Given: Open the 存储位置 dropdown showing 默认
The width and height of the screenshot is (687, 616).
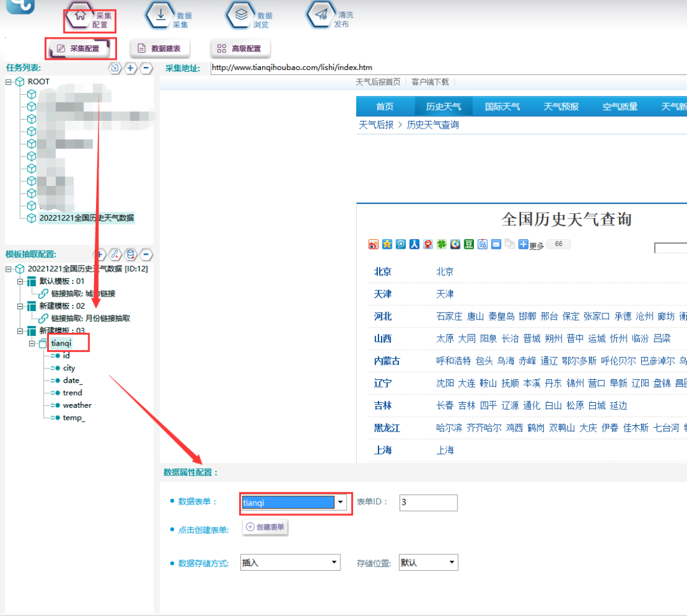Looking at the screenshot, I should 452,563.
